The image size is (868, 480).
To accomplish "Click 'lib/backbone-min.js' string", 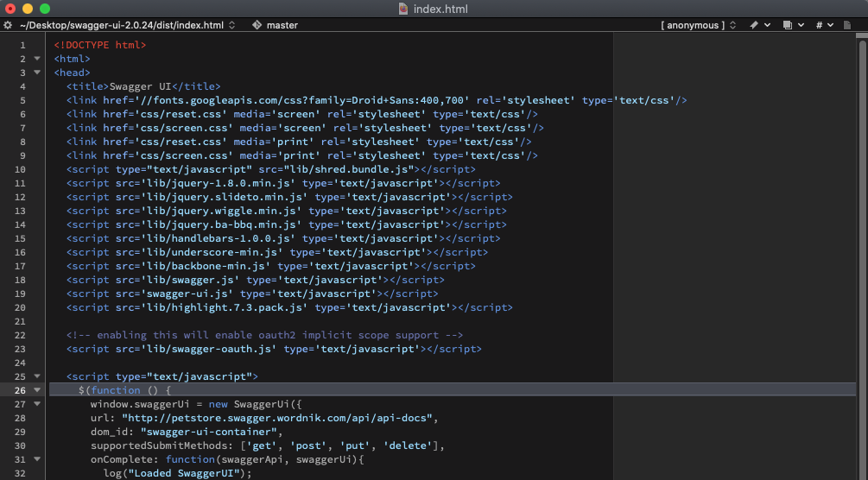I will point(206,266).
